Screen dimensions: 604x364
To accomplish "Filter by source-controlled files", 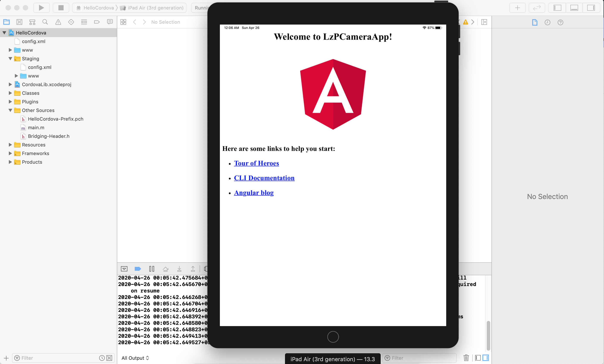I will click(109, 358).
